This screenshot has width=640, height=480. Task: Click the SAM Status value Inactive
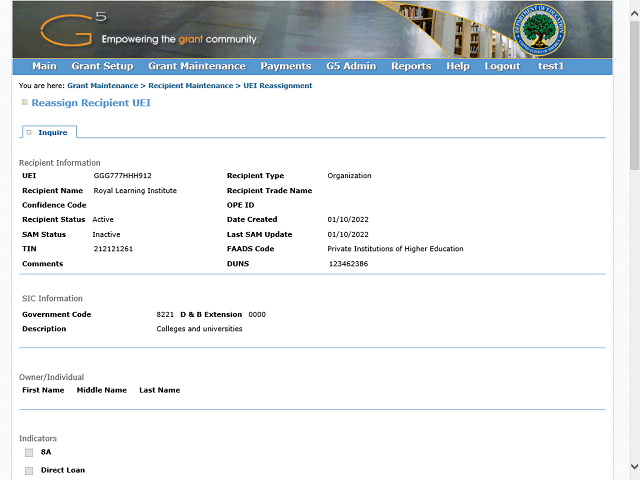106,234
